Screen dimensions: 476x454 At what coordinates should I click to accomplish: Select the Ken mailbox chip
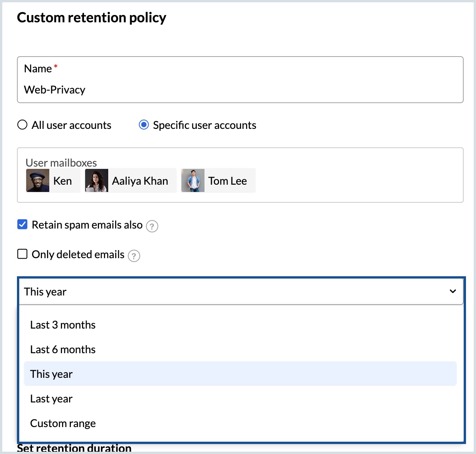(53, 180)
